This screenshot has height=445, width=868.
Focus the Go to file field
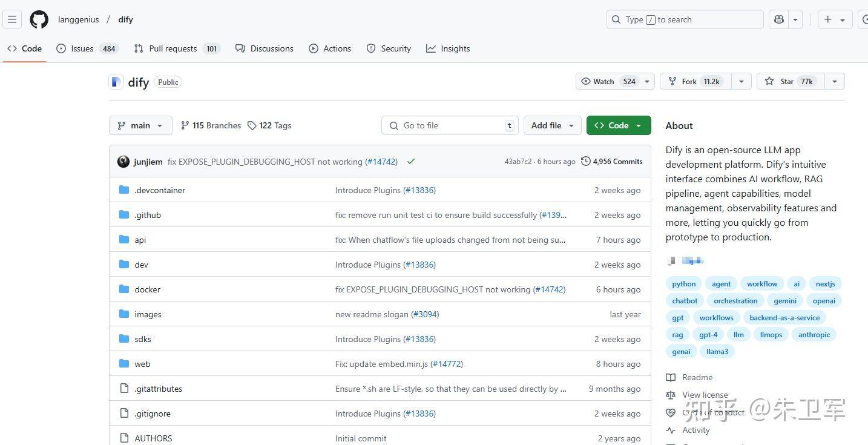pyautogui.click(x=450, y=125)
